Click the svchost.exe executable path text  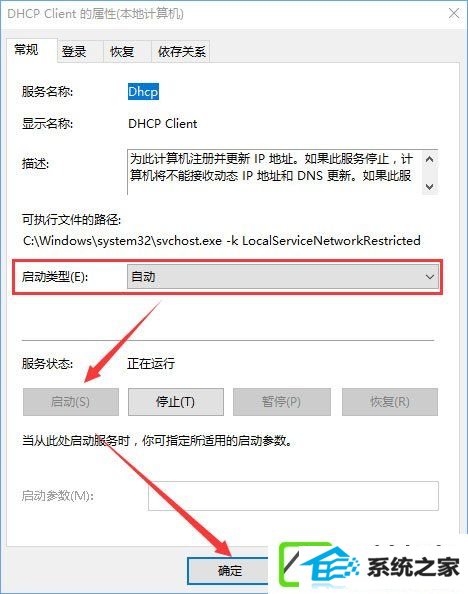[x=222, y=241]
